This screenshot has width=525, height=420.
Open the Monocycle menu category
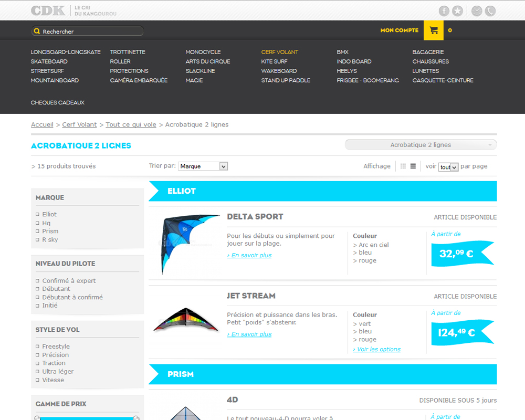pyautogui.click(x=203, y=52)
